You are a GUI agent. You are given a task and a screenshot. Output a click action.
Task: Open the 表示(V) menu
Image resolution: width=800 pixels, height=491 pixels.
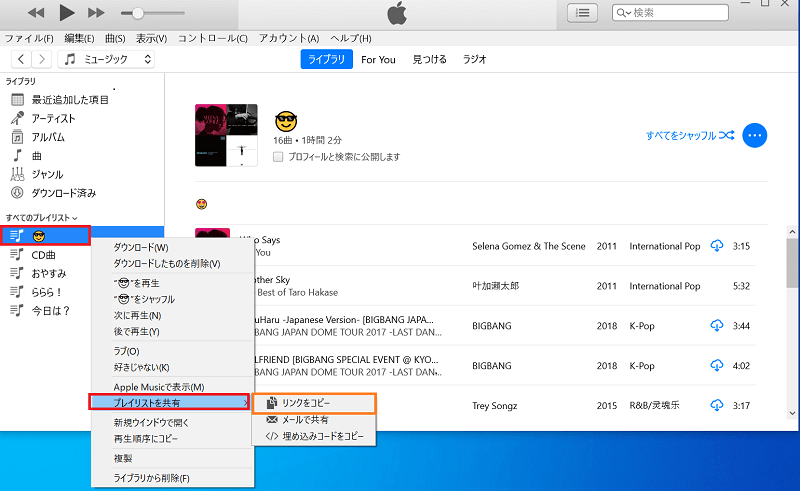coord(151,38)
